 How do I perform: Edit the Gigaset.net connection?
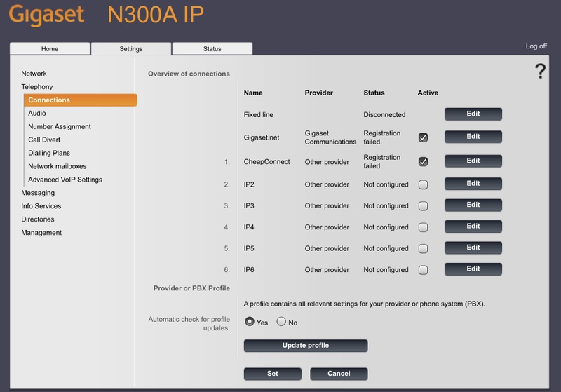click(473, 137)
